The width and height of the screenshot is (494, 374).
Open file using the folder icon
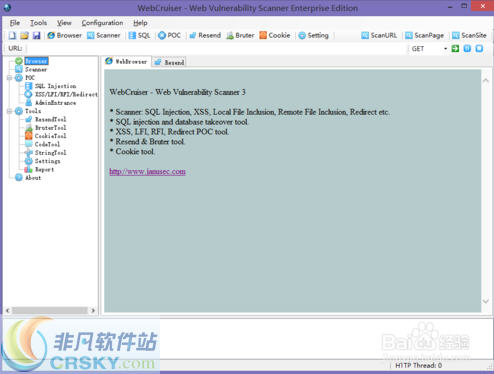pyautogui.click(x=24, y=35)
